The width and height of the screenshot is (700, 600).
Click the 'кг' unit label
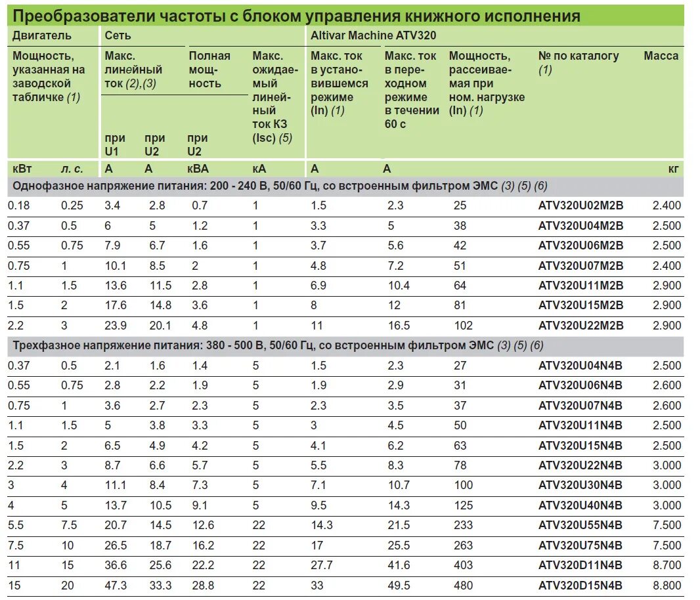click(673, 169)
